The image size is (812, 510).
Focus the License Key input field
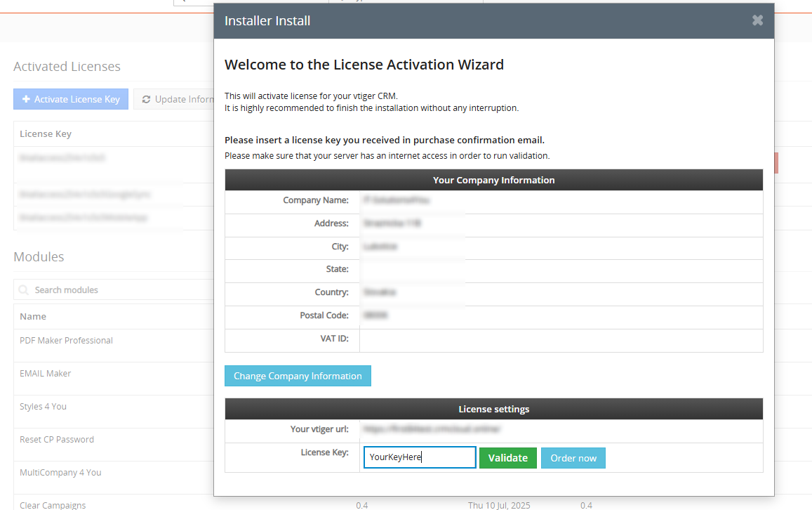pyautogui.click(x=420, y=457)
